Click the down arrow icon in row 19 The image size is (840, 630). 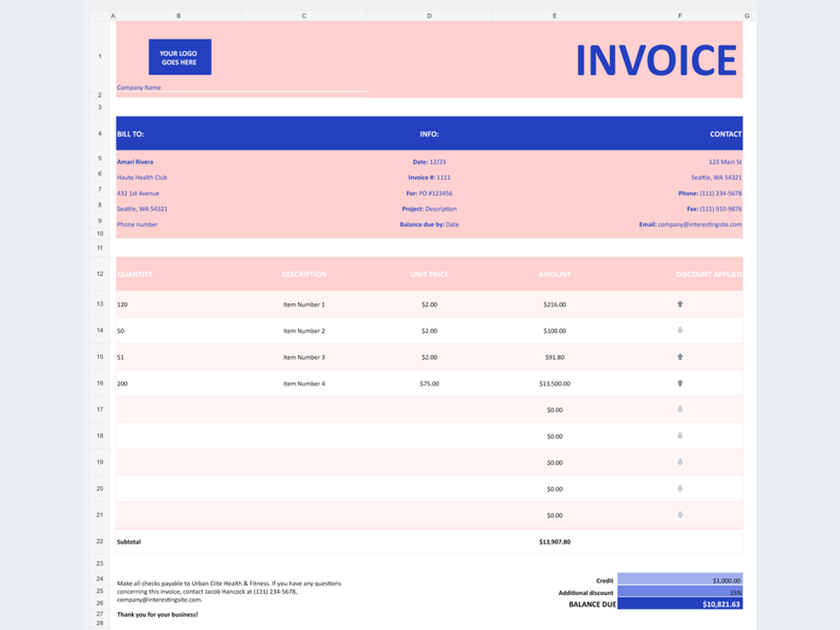[x=680, y=462]
